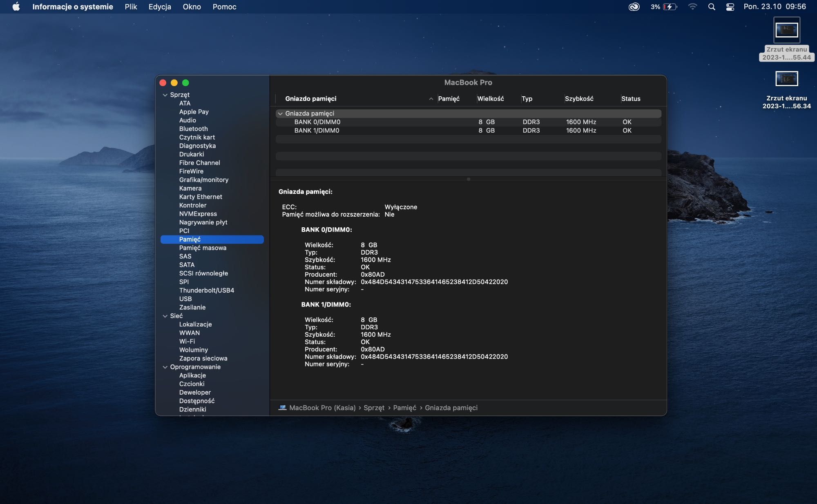Select Karty Ethernet in the sidebar
This screenshot has width=817, height=504.
click(x=201, y=197)
